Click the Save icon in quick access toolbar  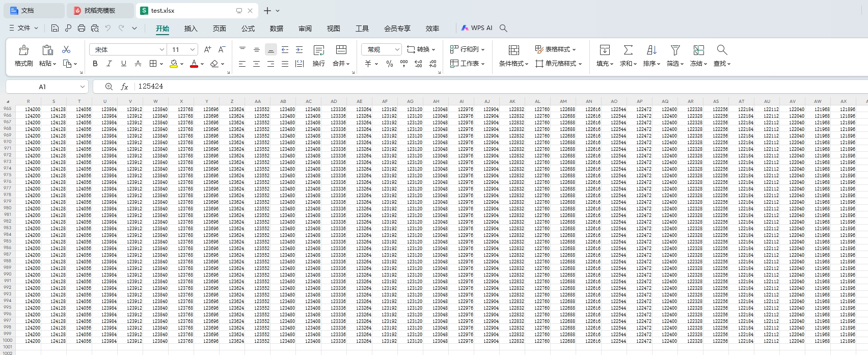click(x=55, y=28)
